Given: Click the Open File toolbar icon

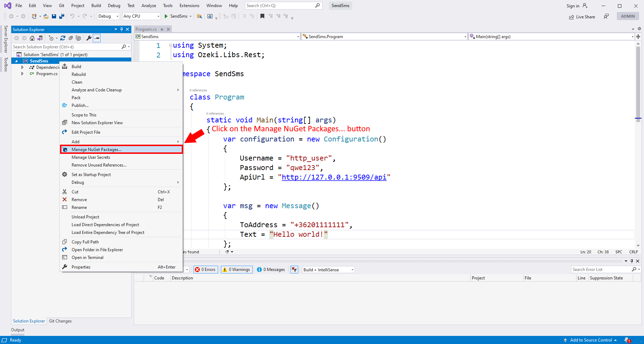Looking at the screenshot, I should pos(46,16).
